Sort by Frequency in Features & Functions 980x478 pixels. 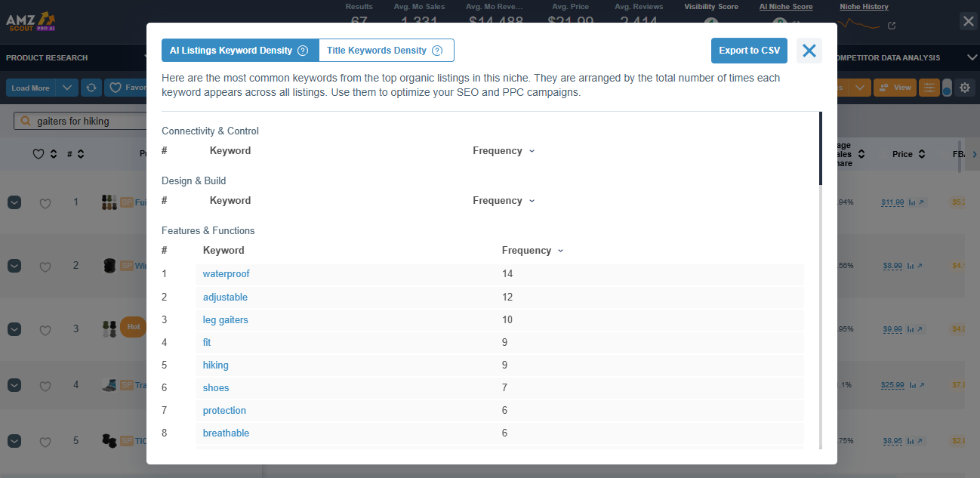click(532, 250)
